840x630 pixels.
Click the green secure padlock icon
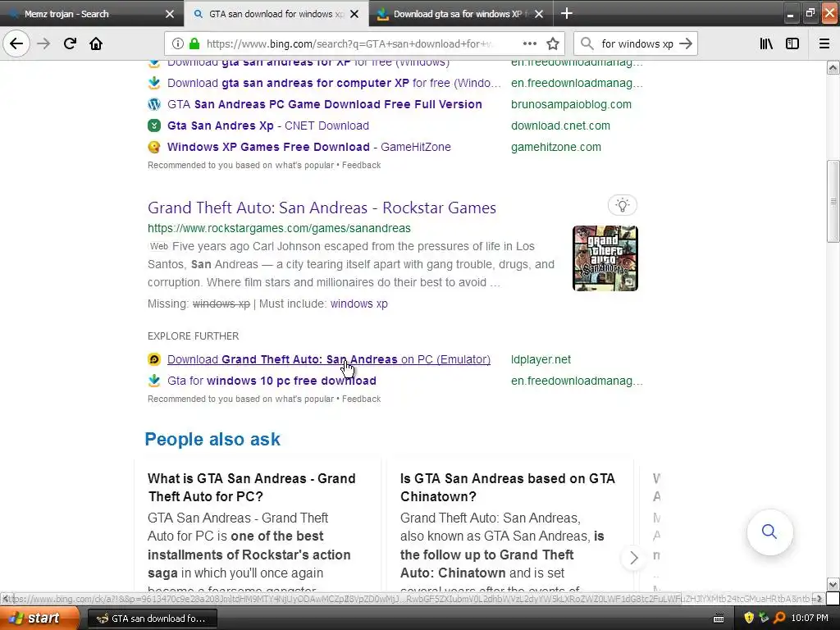click(194, 43)
